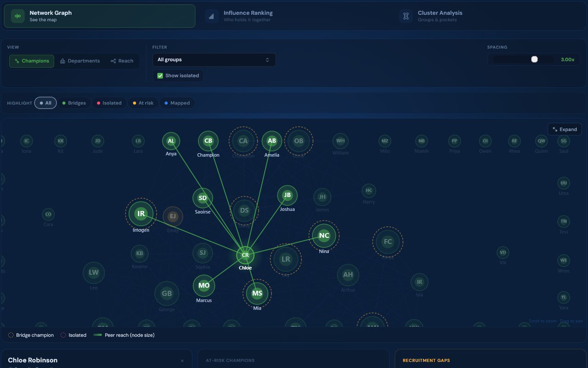Select the Champions view

[x=32, y=61]
